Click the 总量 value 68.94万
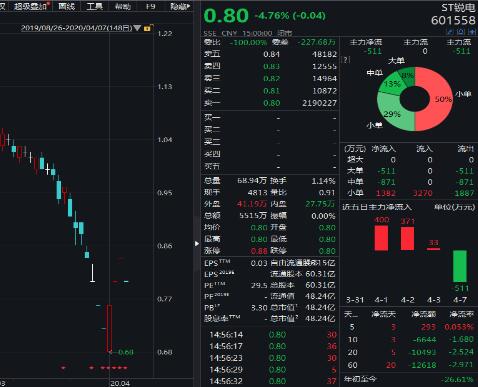 click(x=252, y=181)
